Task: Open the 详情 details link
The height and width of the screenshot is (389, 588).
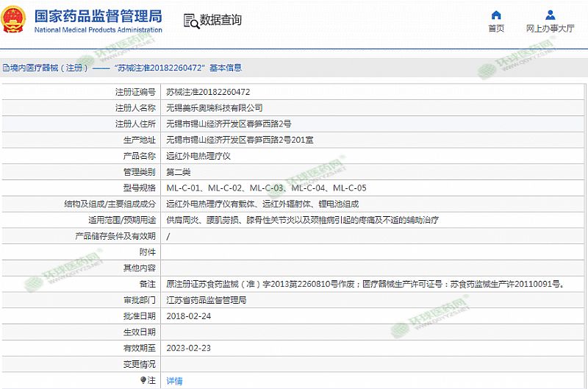Action: pos(174,381)
